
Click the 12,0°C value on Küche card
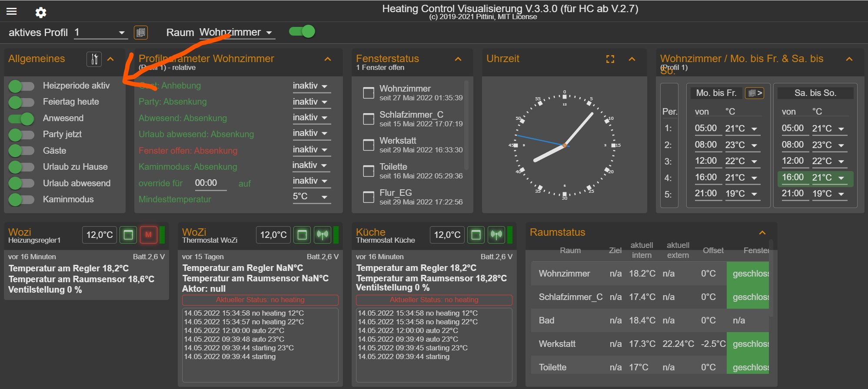[x=447, y=235]
